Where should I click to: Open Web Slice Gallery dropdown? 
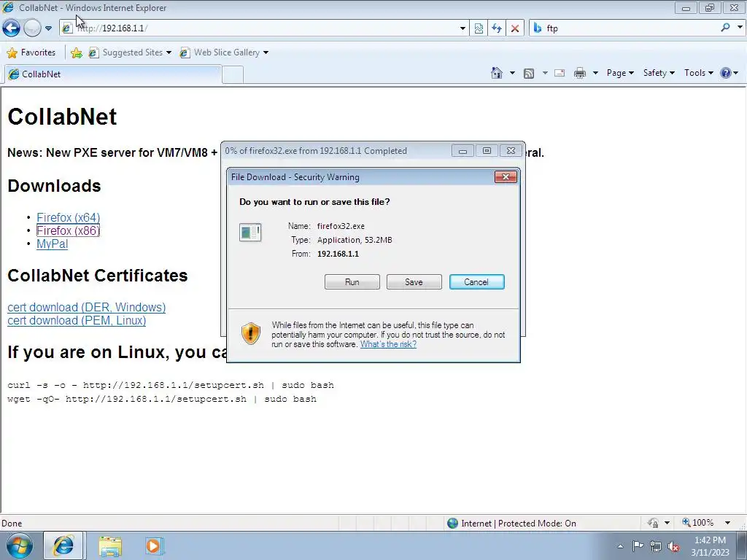[225, 52]
